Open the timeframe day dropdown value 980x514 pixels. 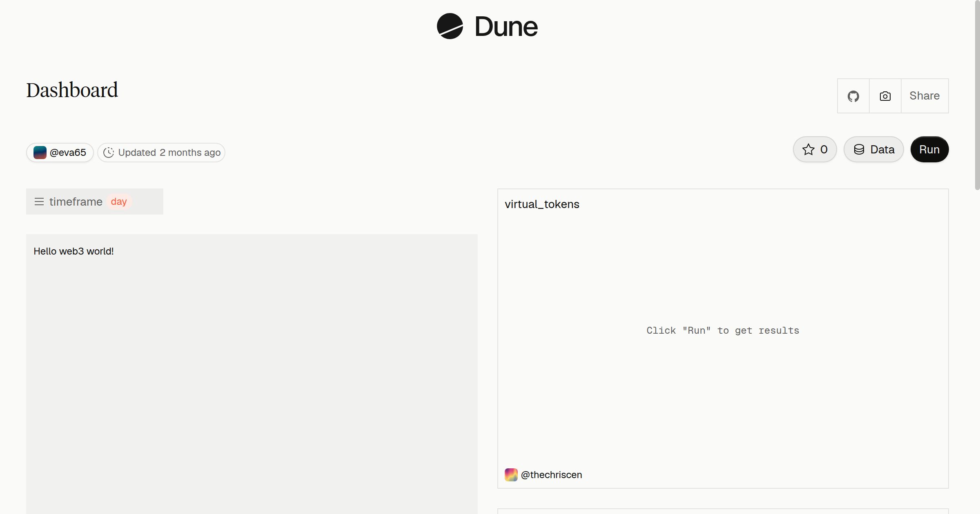pos(119,202)
